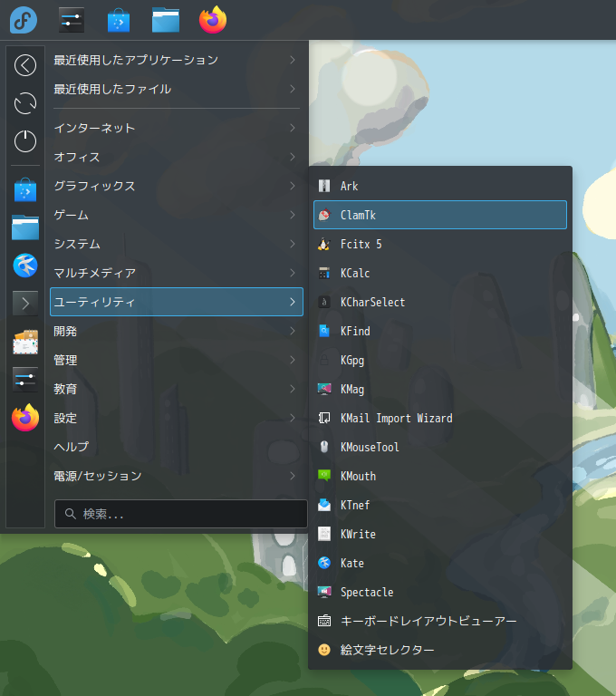Open the terminal prompt icon in the sidebar
The width and height of the screenshot is (616, 696).
click(x=25, y=304)
